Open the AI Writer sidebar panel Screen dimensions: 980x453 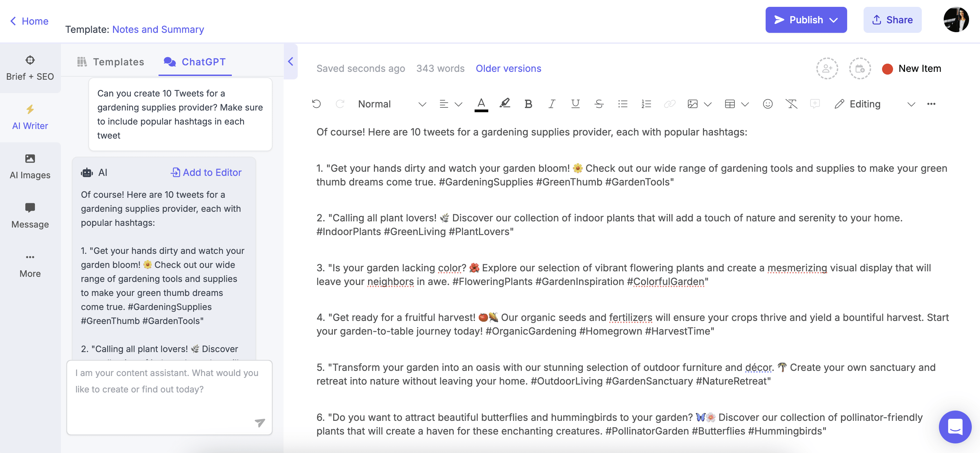[30, 118]
